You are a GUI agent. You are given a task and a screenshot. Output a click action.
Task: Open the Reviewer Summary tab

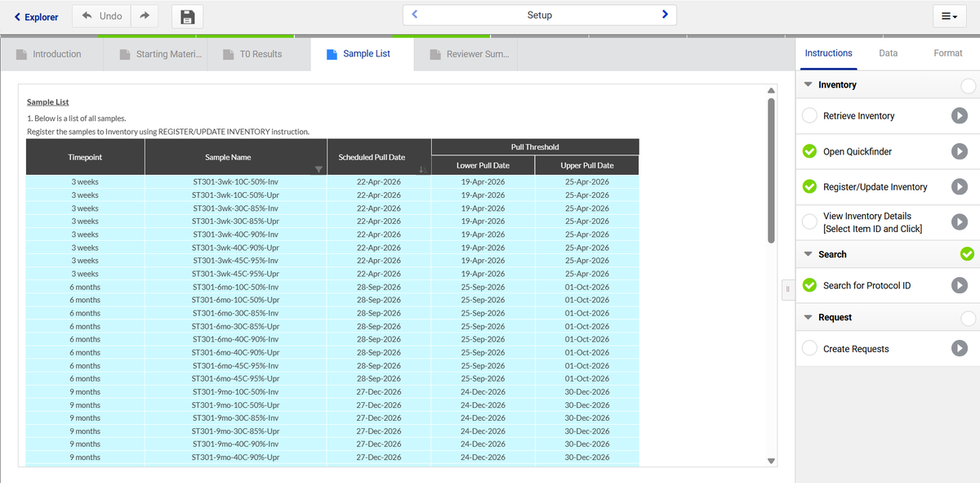tap(466, 54)
